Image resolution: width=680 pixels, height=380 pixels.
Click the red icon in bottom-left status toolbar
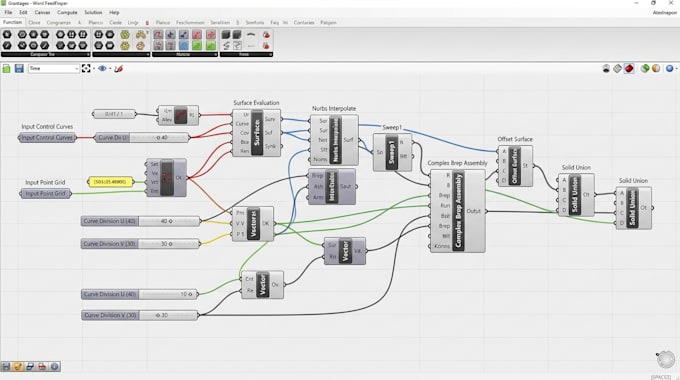click(42, 367)
